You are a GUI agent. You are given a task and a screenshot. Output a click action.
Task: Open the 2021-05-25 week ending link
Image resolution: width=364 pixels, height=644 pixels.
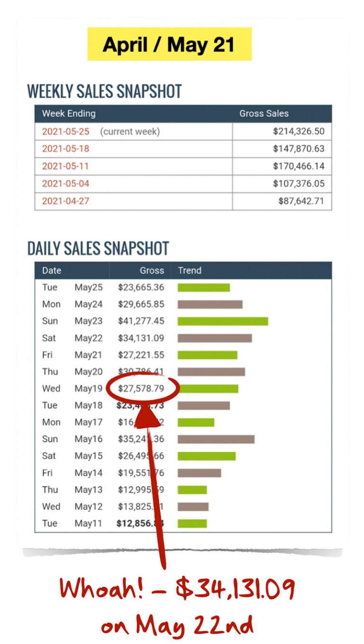coord(65,131)
